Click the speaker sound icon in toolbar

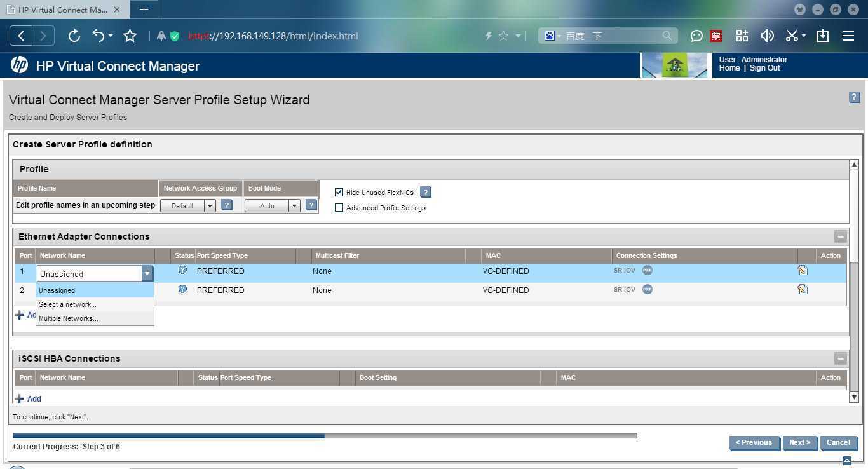coord(767,36)
